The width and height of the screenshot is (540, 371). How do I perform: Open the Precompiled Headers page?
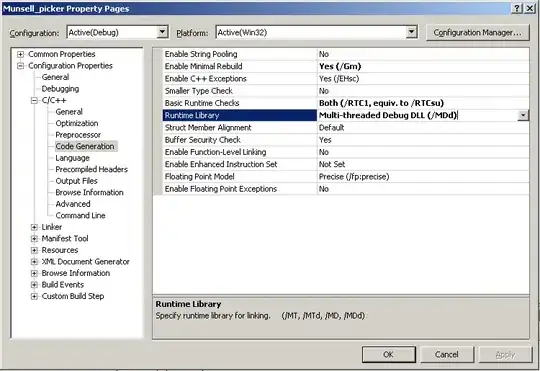[x=92, y=169]
